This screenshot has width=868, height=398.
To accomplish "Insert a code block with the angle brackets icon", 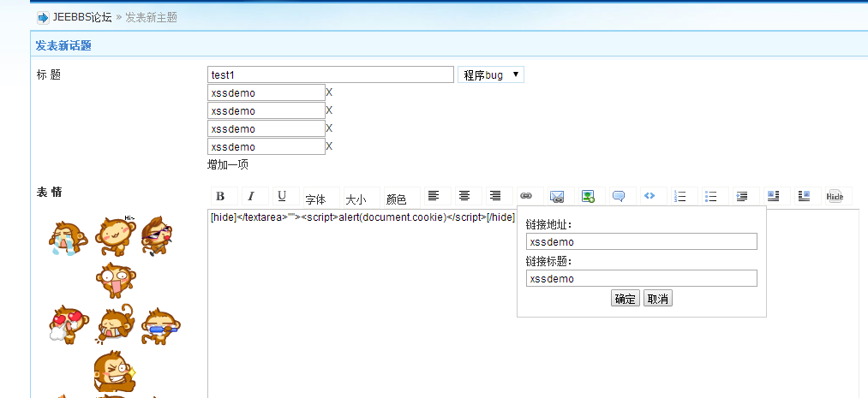I will (x=650, y=196).
